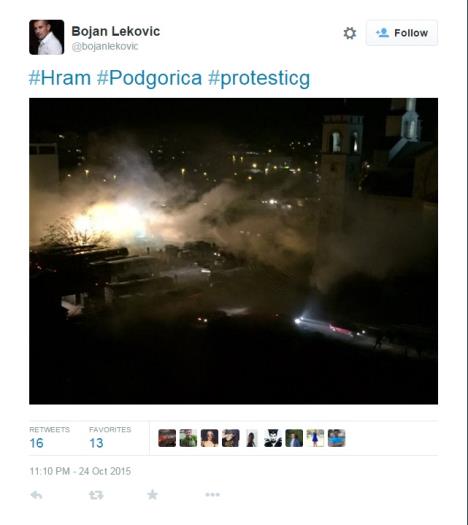Image resolution: width=468 pixels, height=525 pixels.
Task: Select the black-and-white cartoon avatar
Action: [x=273, y=438]
